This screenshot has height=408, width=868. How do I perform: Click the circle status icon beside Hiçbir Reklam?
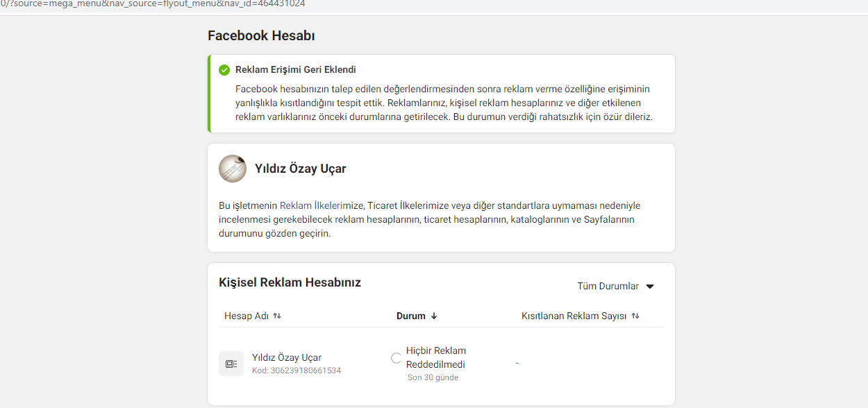[x=397, y=358]
